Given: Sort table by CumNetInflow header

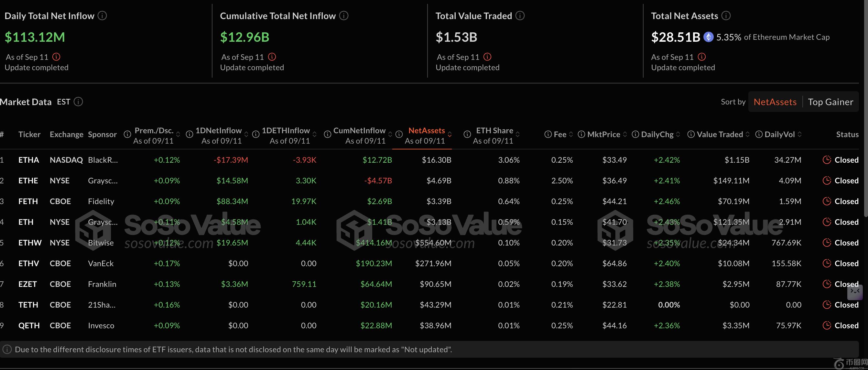Looking at the screenshot, I should click(359, 131).
